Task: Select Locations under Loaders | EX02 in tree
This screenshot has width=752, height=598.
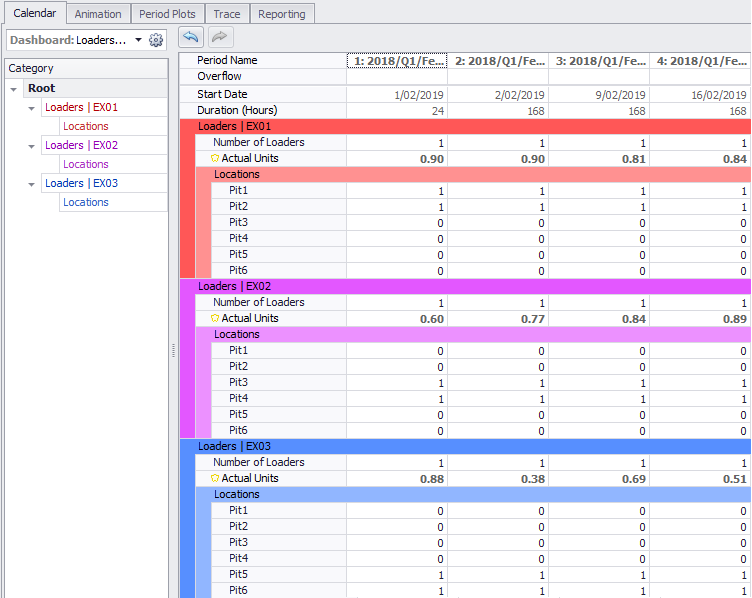Action: [86, 164]
